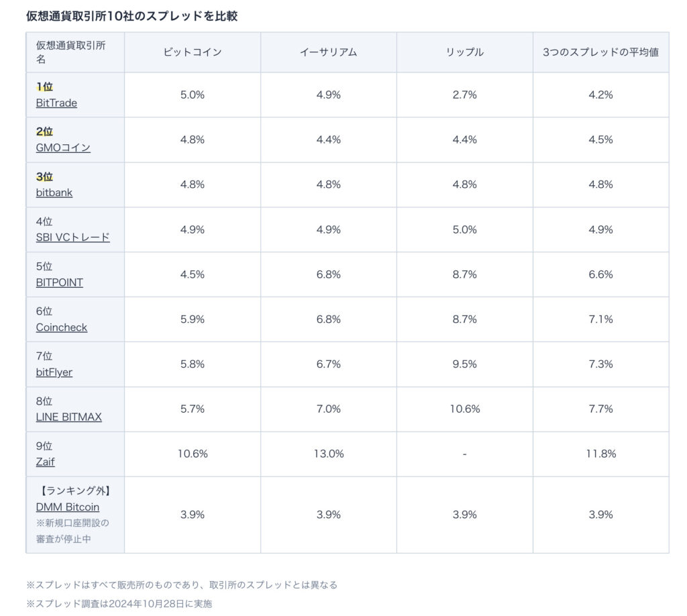
Task: Follow the bitbank link
Action: tap(54, 193)
